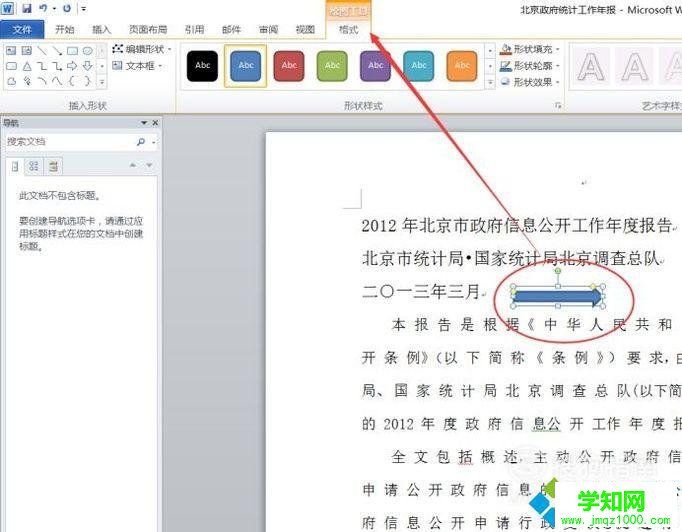
Task: Select the blue arrow shape in document
Action: 558,297
